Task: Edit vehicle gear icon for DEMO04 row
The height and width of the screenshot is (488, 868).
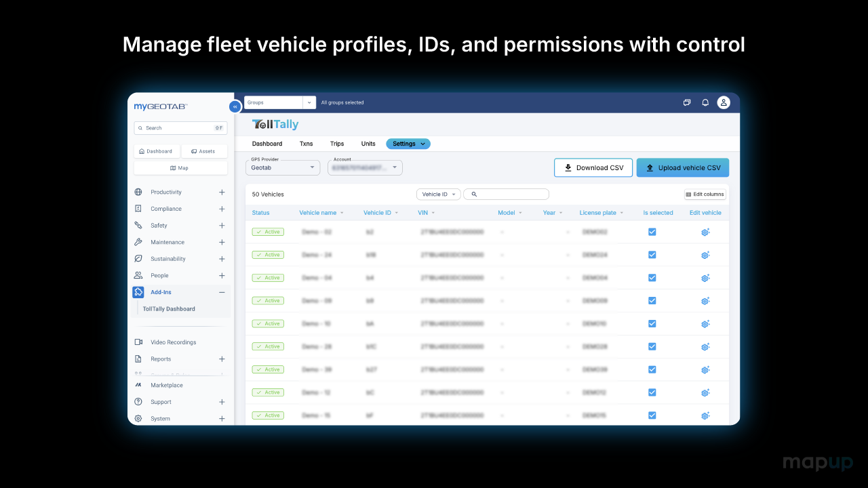Action: click(x=705, y=278)
